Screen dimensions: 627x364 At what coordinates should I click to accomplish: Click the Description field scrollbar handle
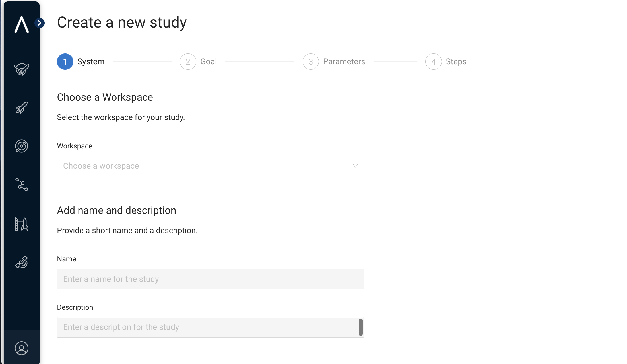coord(361,327)
